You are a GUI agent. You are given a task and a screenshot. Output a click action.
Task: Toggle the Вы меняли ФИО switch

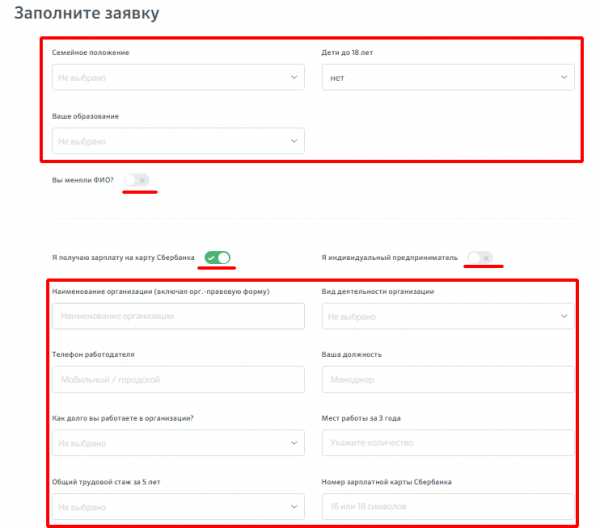click(140, 180)
